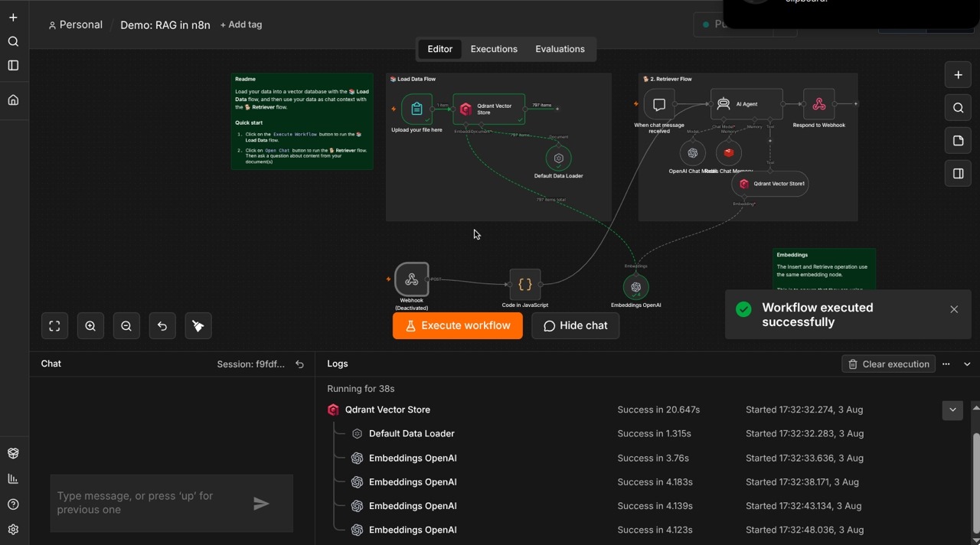Collapse the logs panel with chevron
The height and width of the screenshot is (545, 980).
967,364
